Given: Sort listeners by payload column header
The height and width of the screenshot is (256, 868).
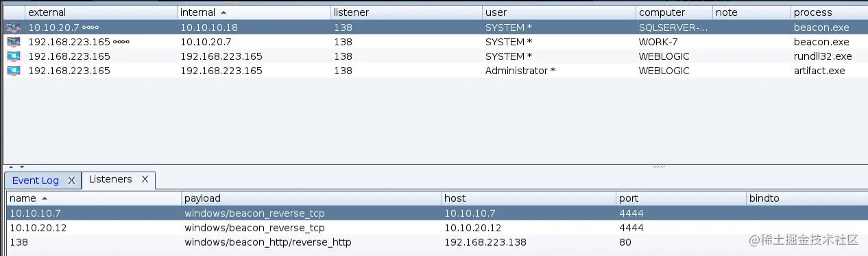Looking at the screenshot, I should tap(311, 198).
